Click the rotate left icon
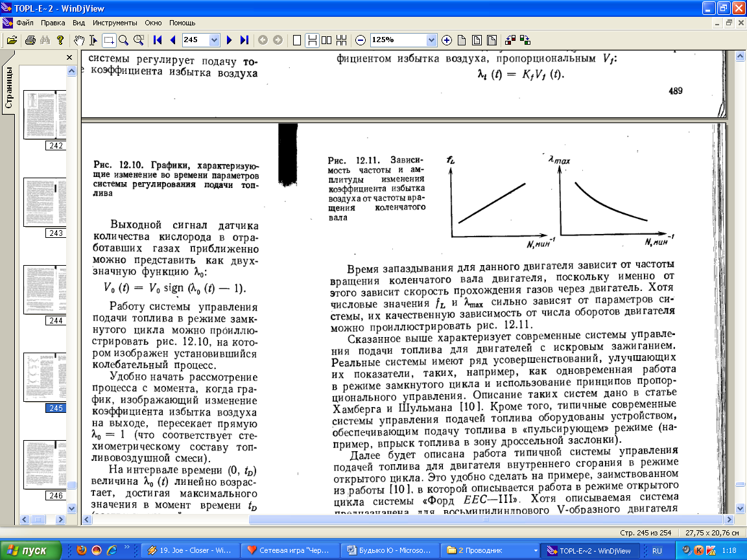Viewport: 747px width, 560px height. pos(510,40)
